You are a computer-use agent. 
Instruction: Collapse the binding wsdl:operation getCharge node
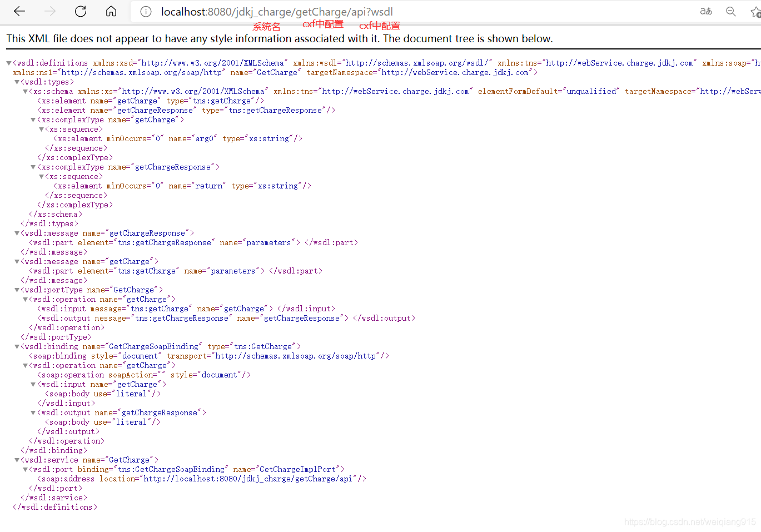pyautogui.click(x=26, y=366)
